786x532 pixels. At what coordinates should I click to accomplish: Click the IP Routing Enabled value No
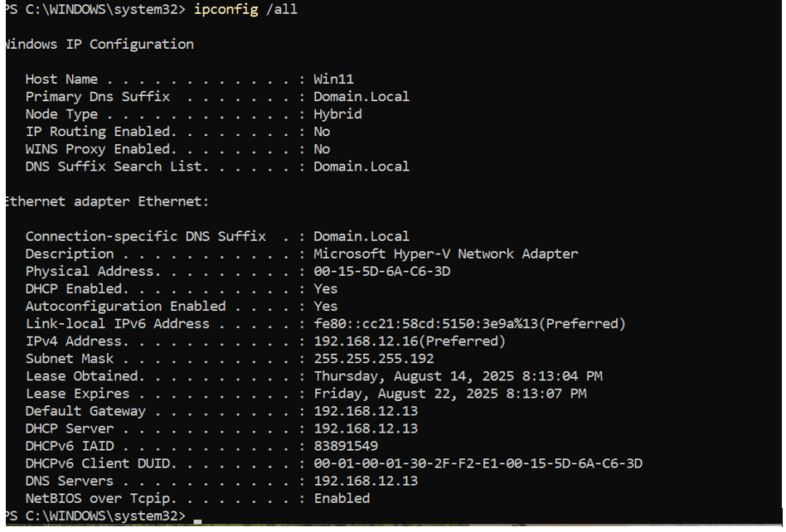[x=322, y=132]
